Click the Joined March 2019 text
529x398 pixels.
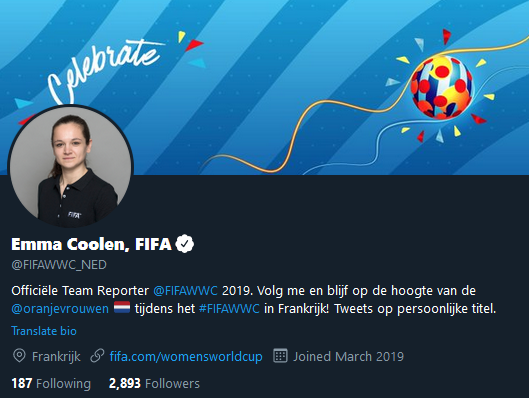click(x=348, y=357)
